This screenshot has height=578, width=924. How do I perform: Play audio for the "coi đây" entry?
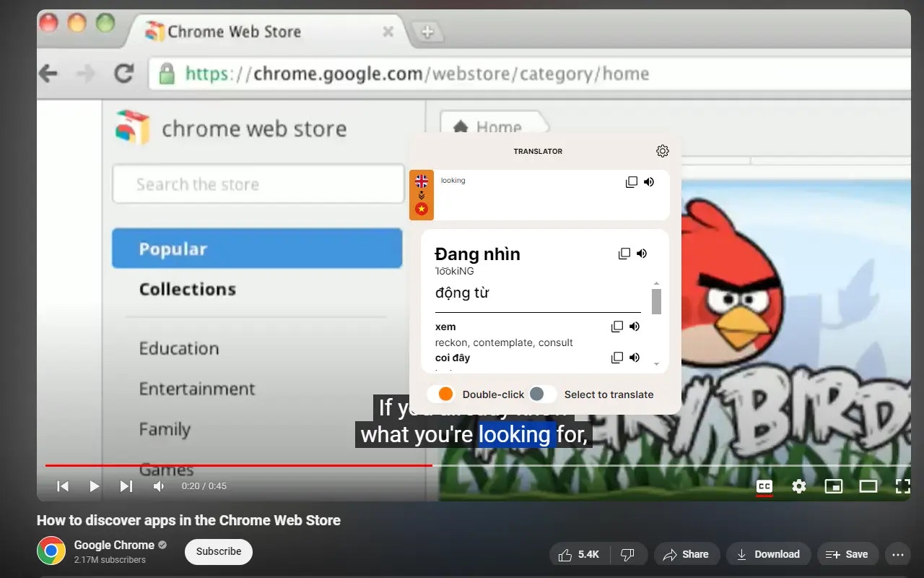pos(635,358)
